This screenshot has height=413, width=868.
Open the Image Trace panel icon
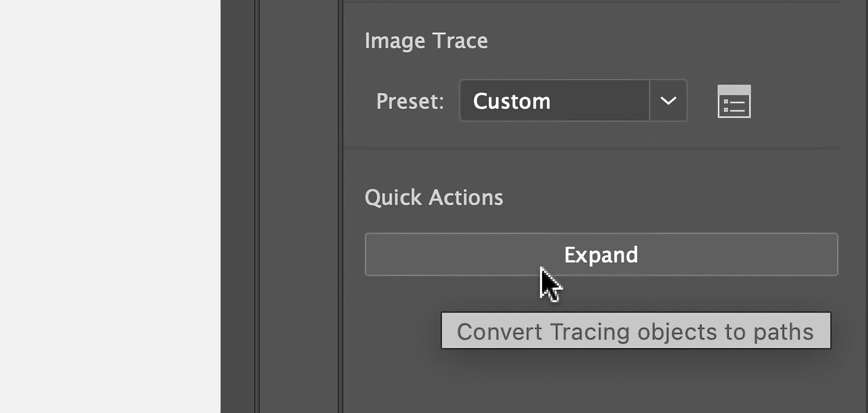(734, 101)
